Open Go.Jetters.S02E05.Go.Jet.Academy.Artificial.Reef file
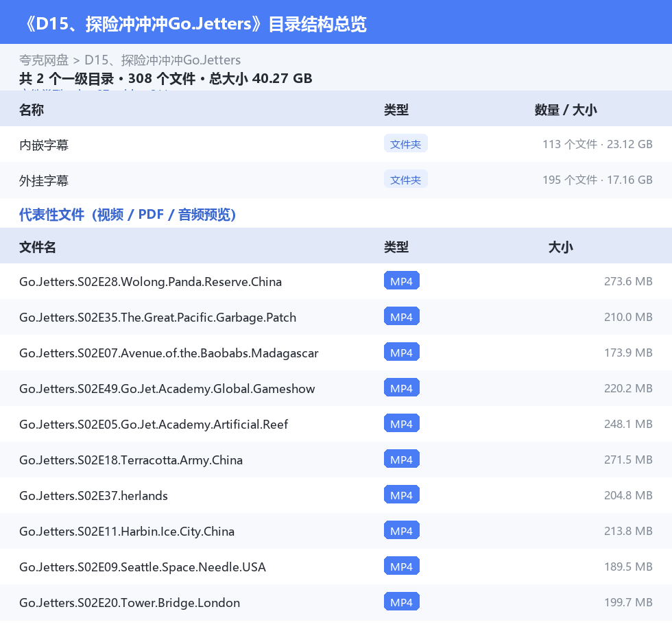This screenshot has width=672, height=642. click(x=154, y=425)
